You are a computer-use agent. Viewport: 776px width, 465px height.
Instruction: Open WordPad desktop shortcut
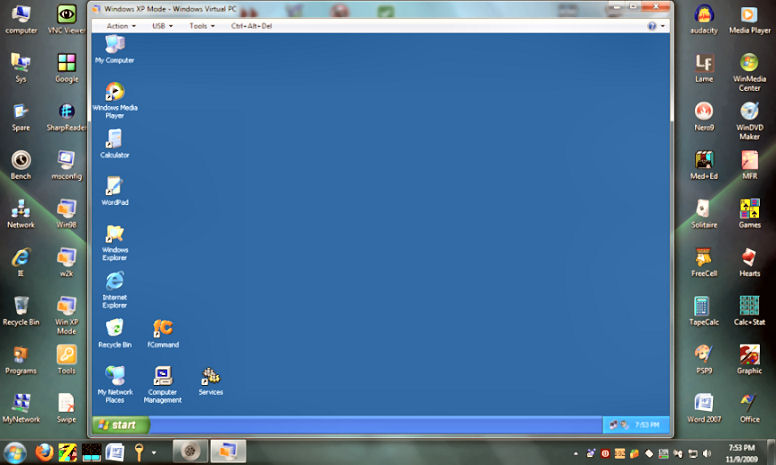(114, 187)
